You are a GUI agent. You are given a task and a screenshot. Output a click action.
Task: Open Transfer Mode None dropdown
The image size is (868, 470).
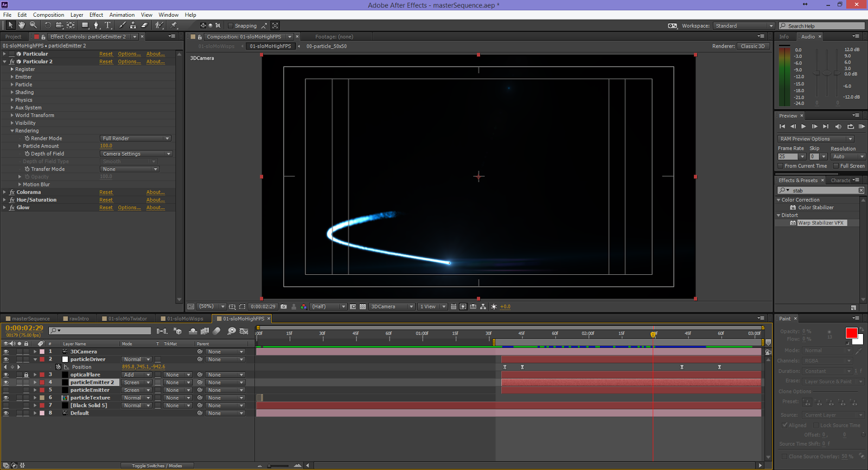129,169
